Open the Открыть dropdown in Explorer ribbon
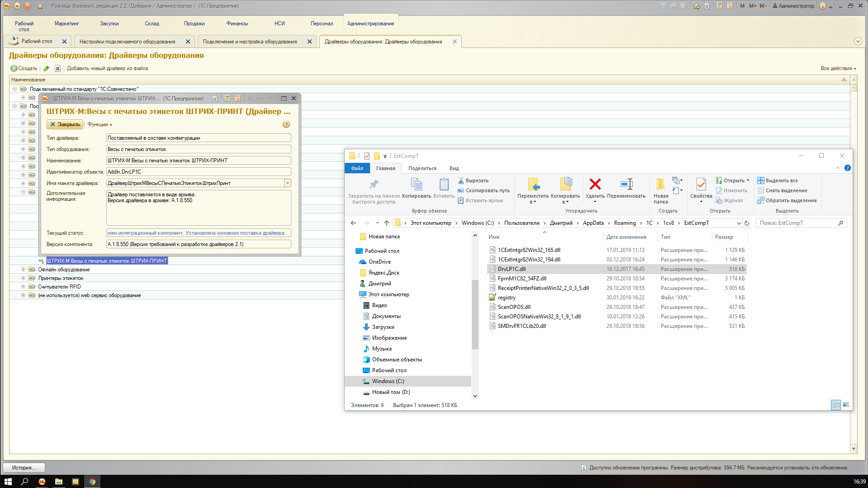 coord(732,180)
